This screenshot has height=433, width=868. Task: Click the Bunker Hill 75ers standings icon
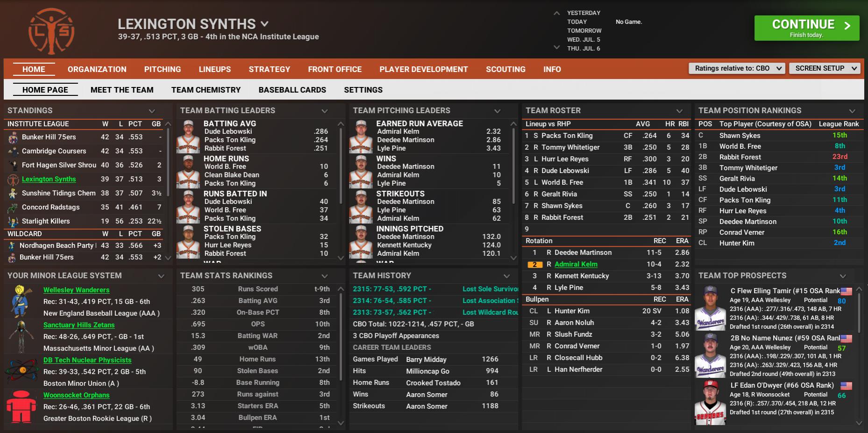[13, 137]
